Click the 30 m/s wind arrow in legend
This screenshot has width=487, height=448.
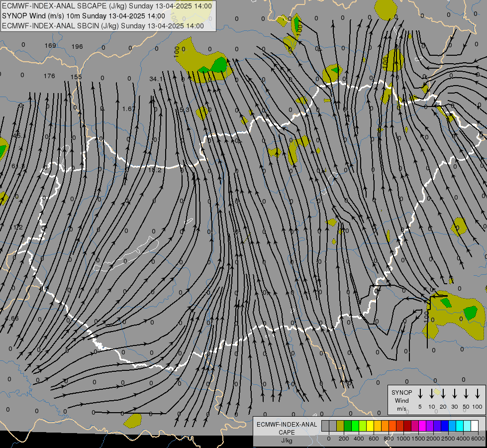[x=454, y=393]
